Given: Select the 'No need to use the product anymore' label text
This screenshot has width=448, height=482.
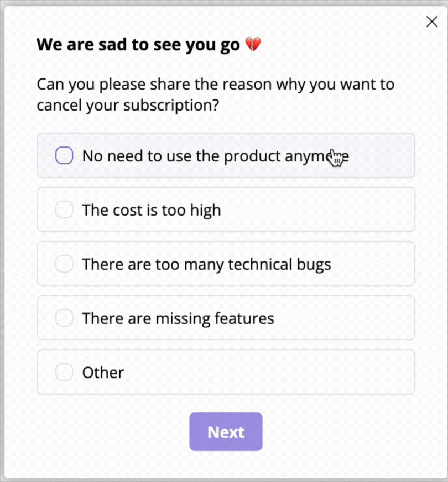Looking at the screenshot, I should [205, 156].
